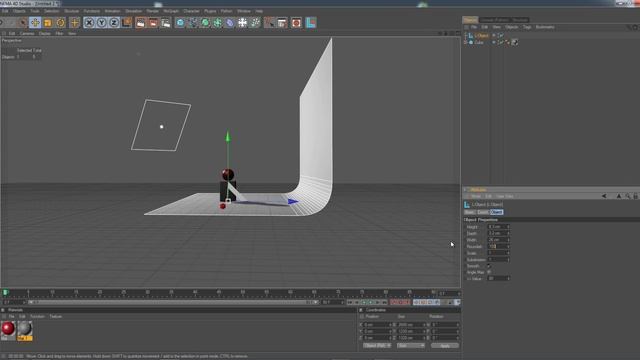This screenshot has width=640, height=360.
Task: Toggle the Cube enable checkmark
Action: [501, 42]
